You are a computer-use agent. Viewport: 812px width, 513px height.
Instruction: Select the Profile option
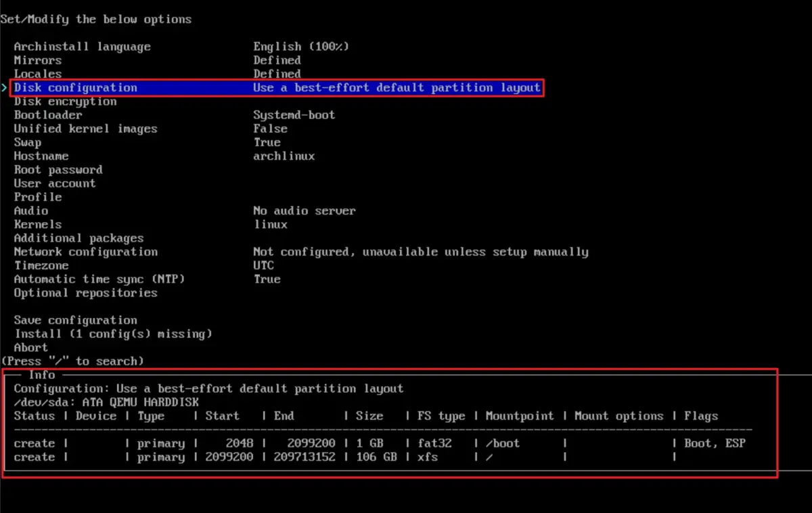click(x=37, y=197)
